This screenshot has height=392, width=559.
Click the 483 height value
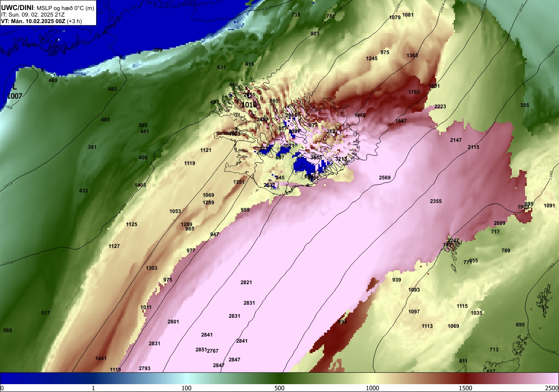112,89
